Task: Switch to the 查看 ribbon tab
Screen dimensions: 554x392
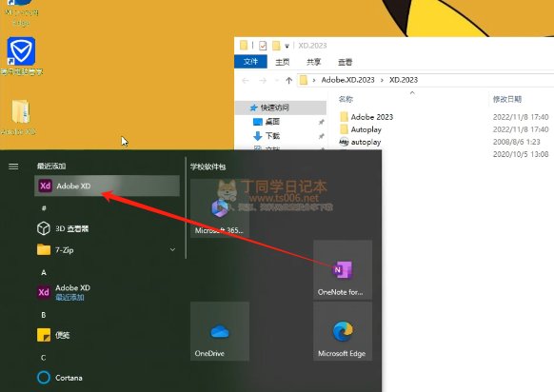Action: 345,62
